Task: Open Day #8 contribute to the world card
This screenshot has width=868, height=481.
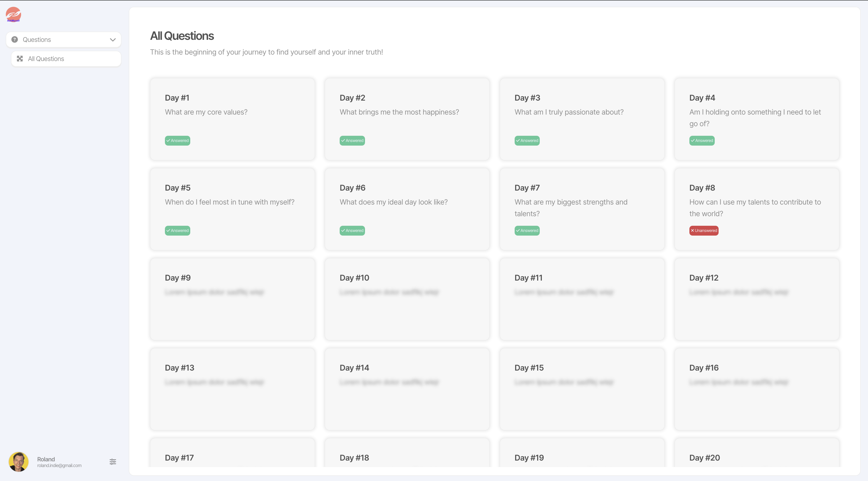Action: coord(757,209)
